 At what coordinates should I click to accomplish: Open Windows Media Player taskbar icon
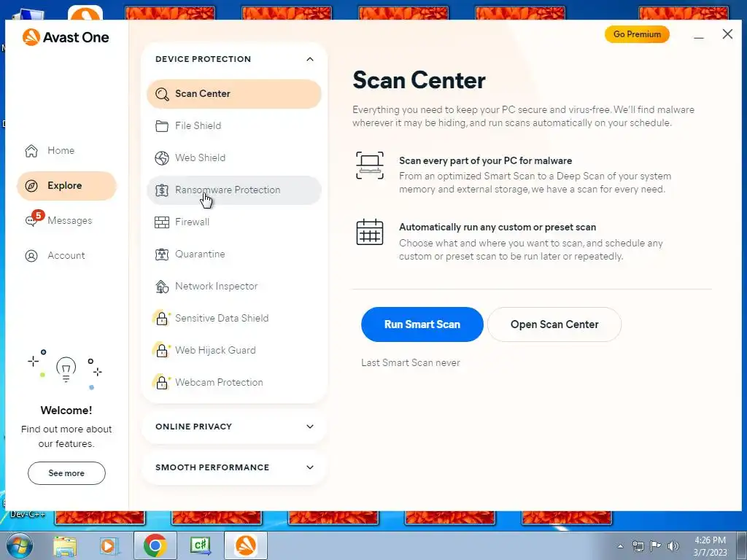coord(109,545)
